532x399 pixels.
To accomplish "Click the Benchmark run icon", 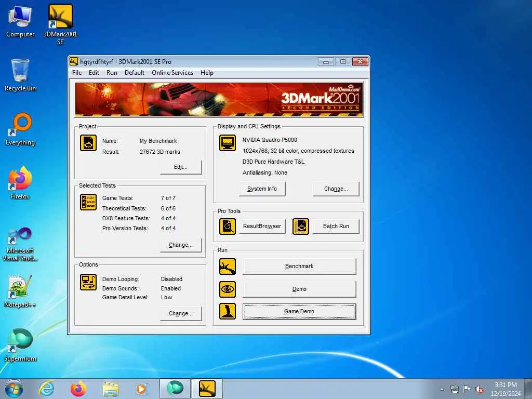I will click(x=228, y=267).
